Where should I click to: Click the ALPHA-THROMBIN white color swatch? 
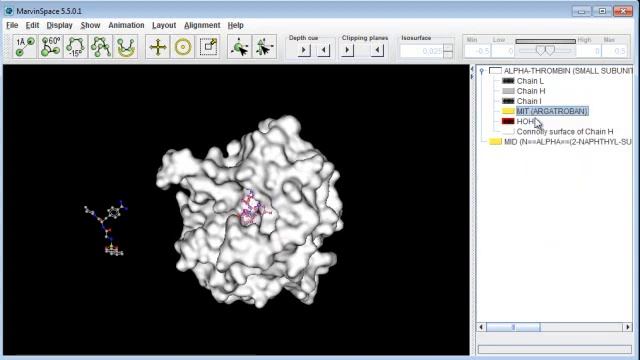coord(496,71)
